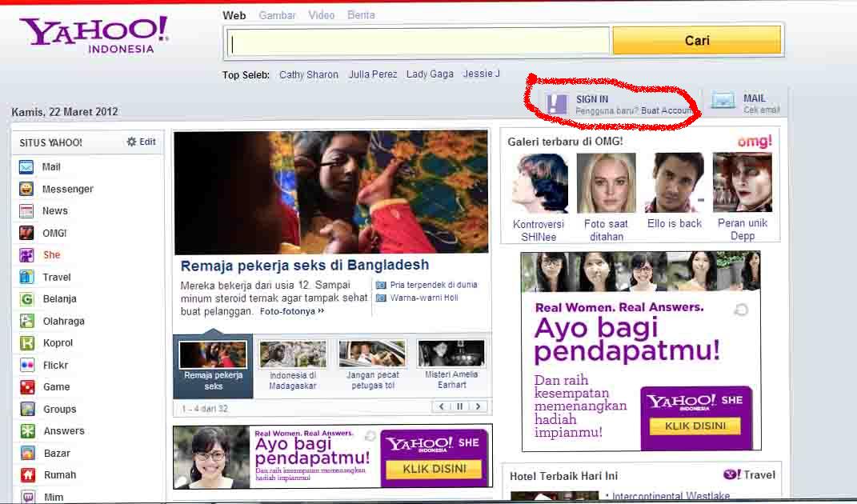Open the Messenger smiley icon
857x504 pixels.
coord(26,189)
